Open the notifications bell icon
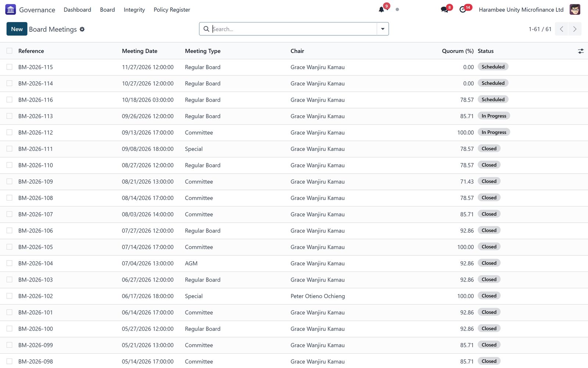 pyautogui.click(x=381, y=10)
